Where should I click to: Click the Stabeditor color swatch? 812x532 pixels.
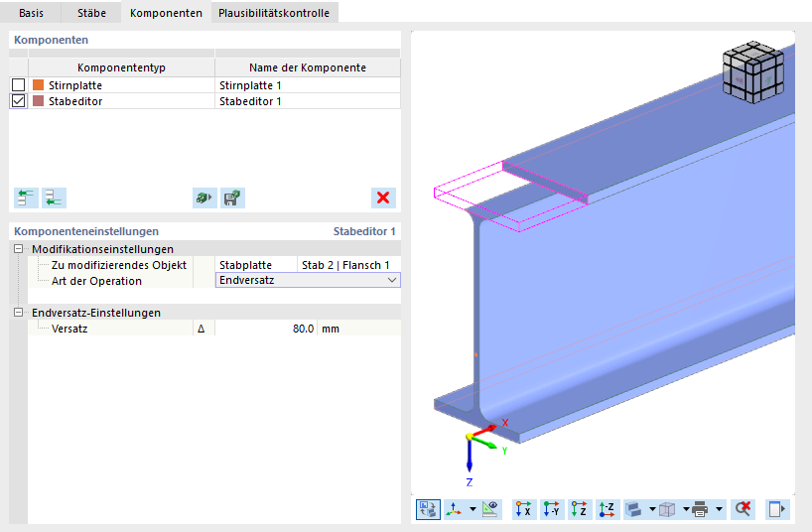tap(39, 101)
